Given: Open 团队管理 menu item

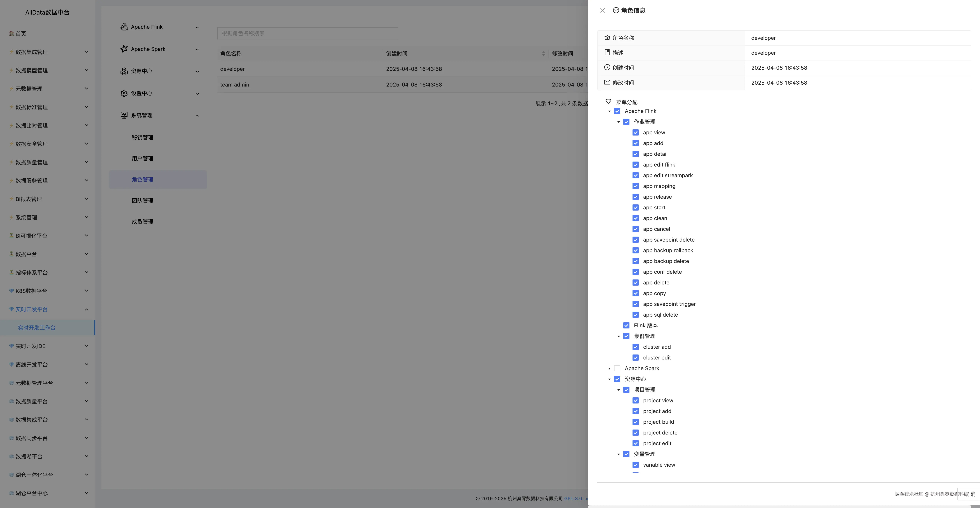Looking at the screenshot, I should pyautogui.click(x=142, y=201).
